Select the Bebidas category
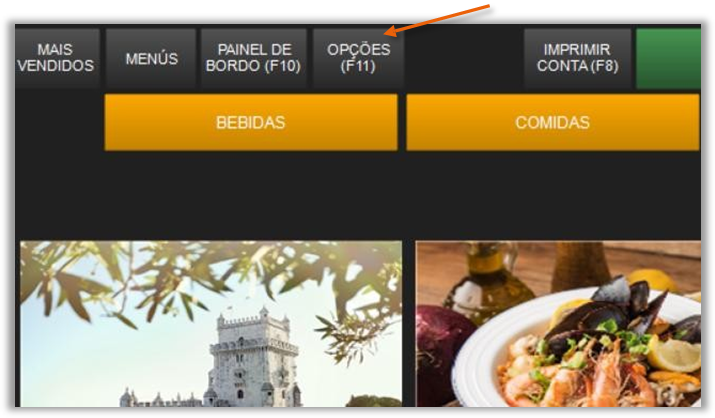715x418 pixels. click(251, 122)
